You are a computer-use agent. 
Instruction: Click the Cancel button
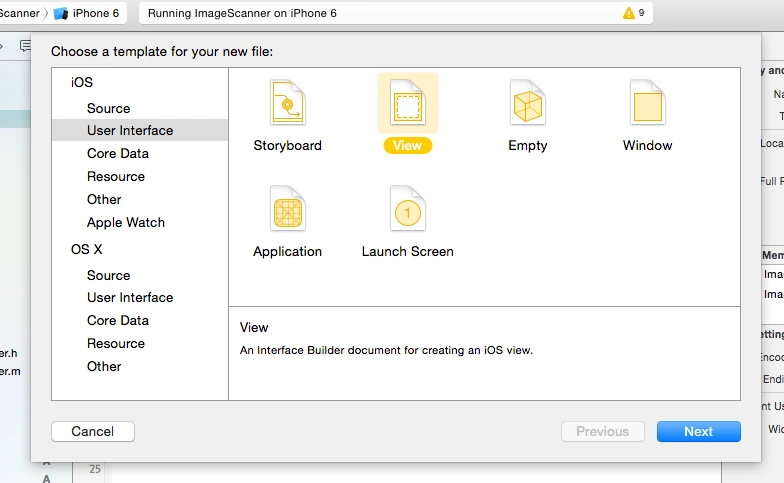point(93,432)
